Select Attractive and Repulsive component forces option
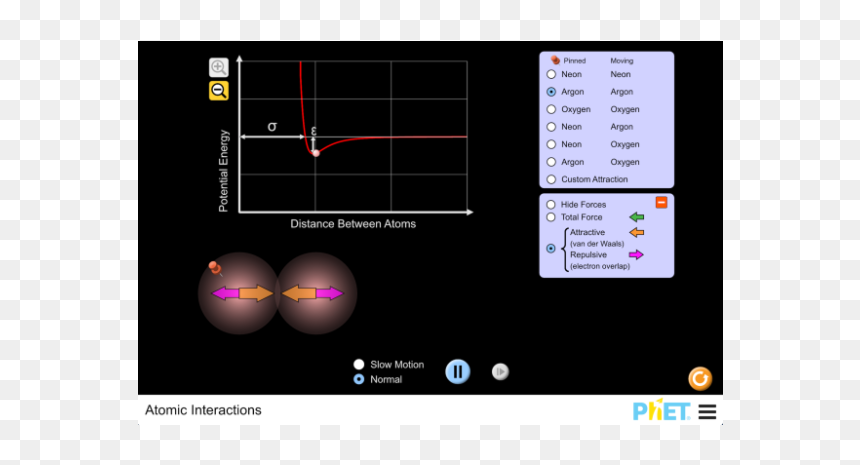 pos(551,248)
